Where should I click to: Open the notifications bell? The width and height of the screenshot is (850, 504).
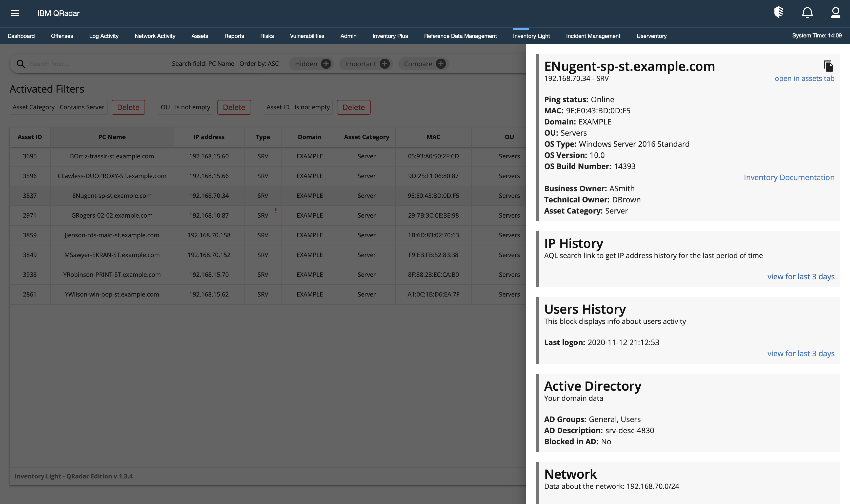(x=807, y=13)
